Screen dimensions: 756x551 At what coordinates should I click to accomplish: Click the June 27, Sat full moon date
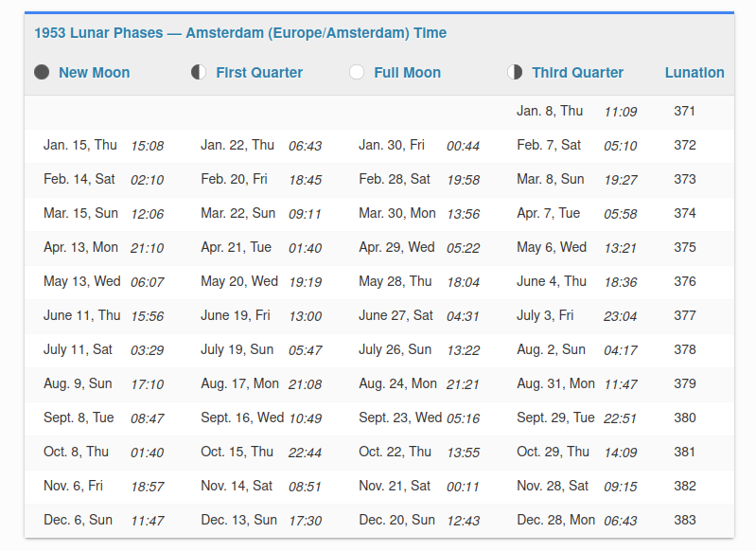tap(396, 315)
